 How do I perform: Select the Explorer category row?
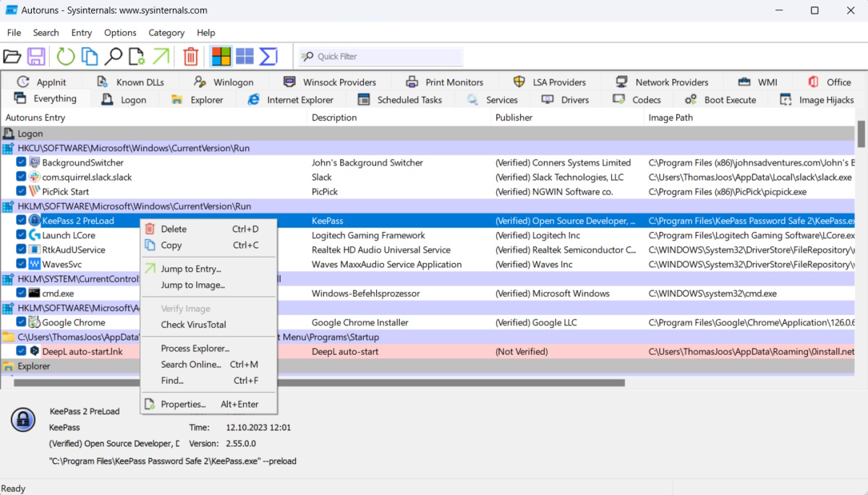pyautogui.click(x=428, y=366)
